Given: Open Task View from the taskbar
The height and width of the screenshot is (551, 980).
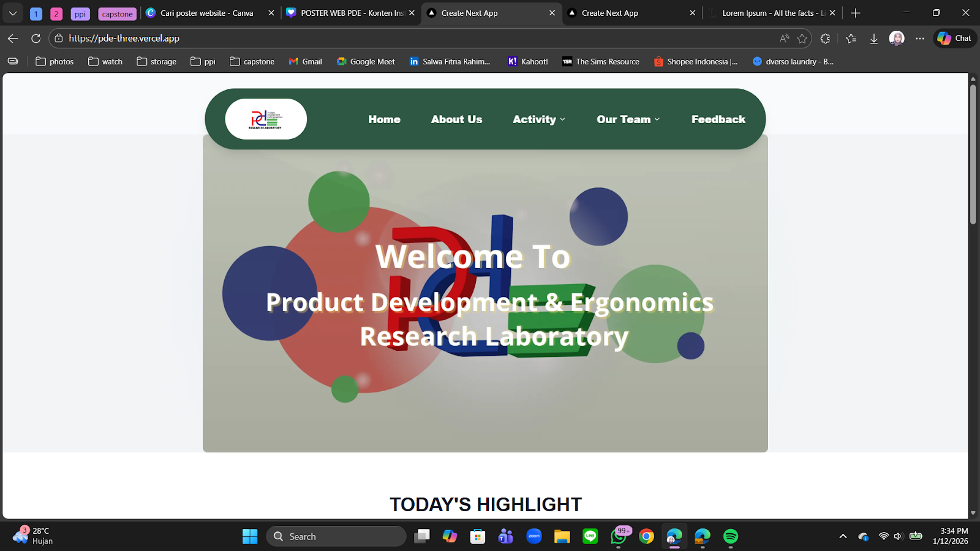Looking at the screenshot, I should [422, 536].
